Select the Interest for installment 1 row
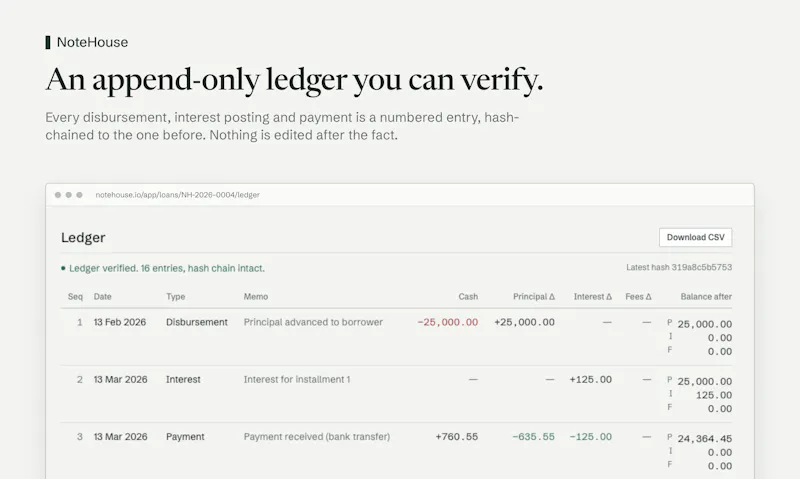 (396, 394)
